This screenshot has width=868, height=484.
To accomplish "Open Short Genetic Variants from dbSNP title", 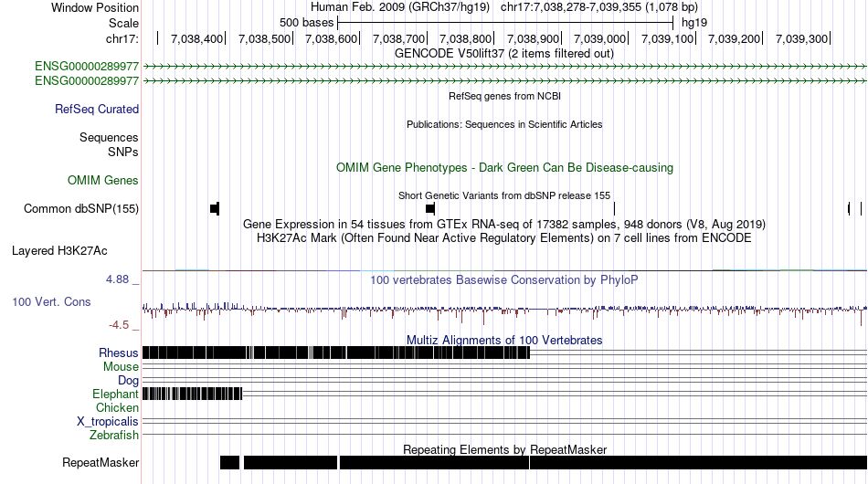I will pos(504,195).
